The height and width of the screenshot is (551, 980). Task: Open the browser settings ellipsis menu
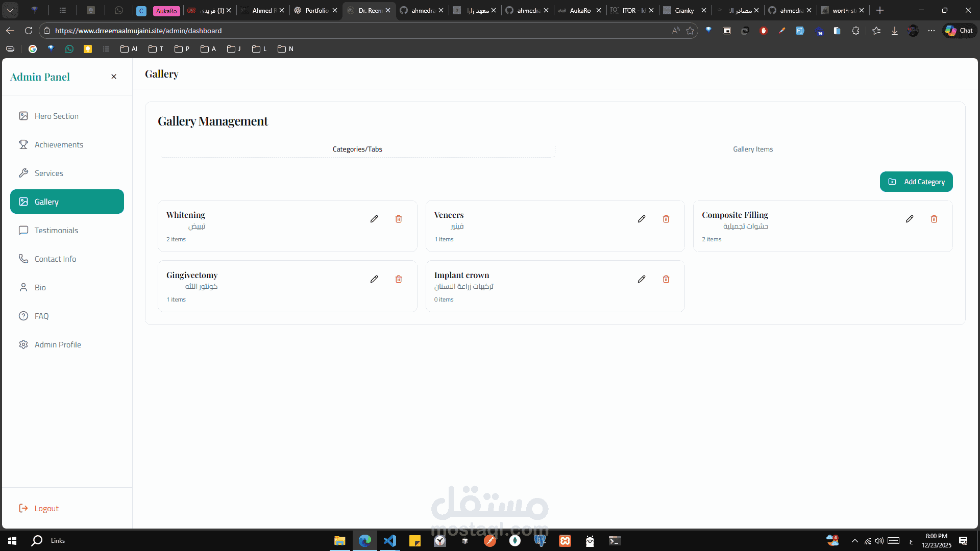(932, 31)
